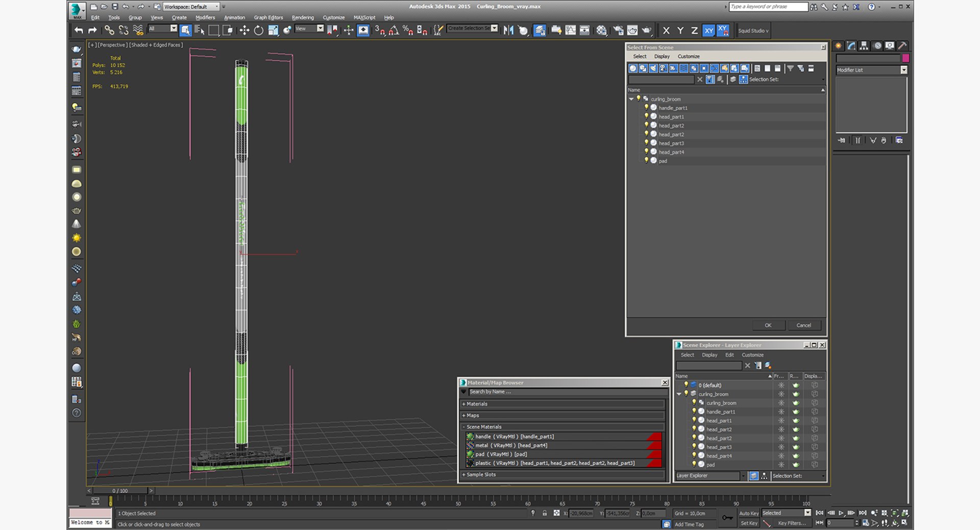Screen dimensions: 980x530
Task: Pick the Select and Rotate tool
Action: [x=258, y=31]
